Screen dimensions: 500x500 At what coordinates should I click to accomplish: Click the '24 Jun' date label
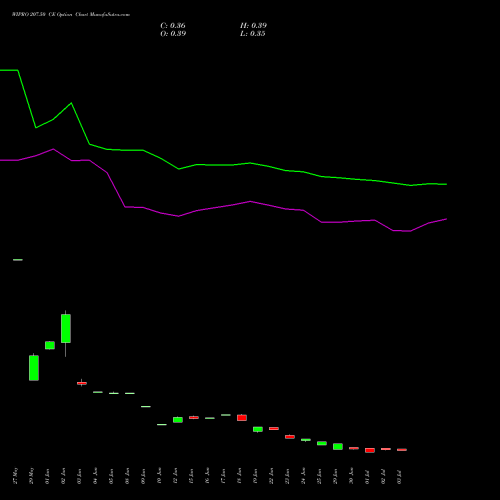click(x=303, y=476)
